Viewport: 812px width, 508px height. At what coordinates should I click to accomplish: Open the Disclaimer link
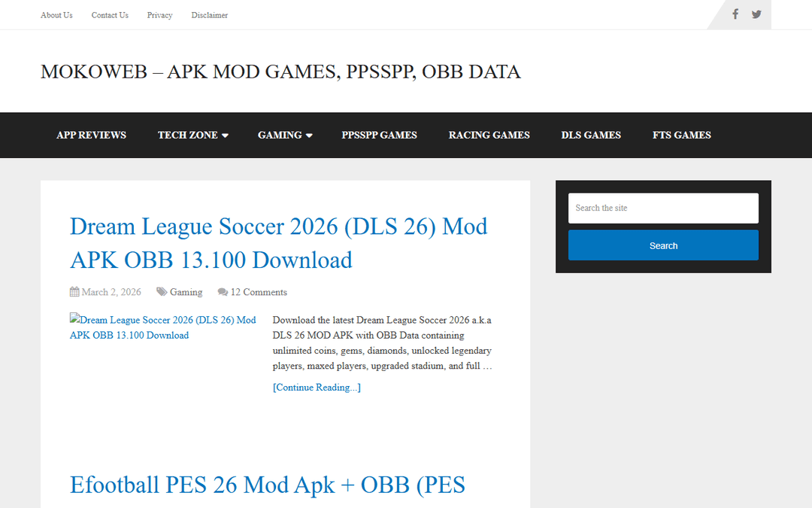[209, 15]
